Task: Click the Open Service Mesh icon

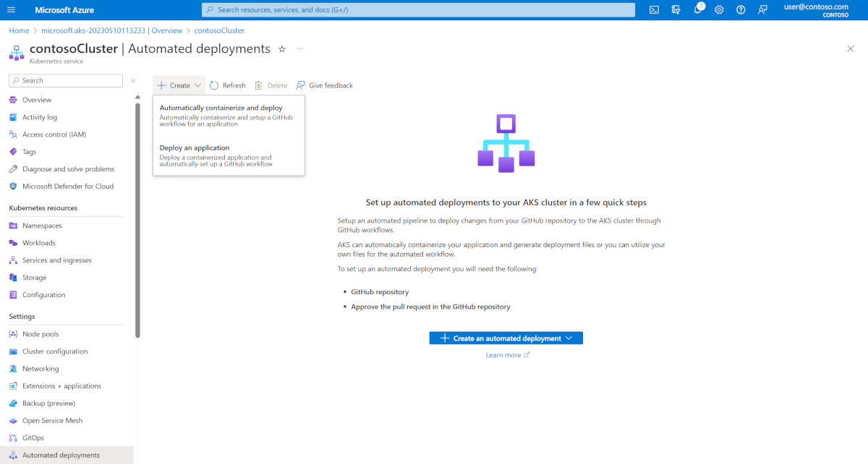Action: 14,421
